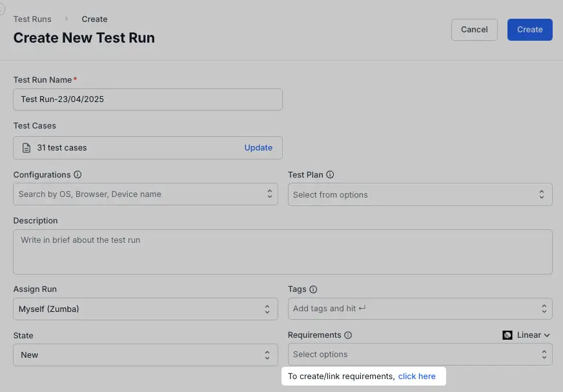The width and height of the screenshot is (563, 392).
Task: Open the Configurations search dropdown
Action: click(x=145, y=194)
